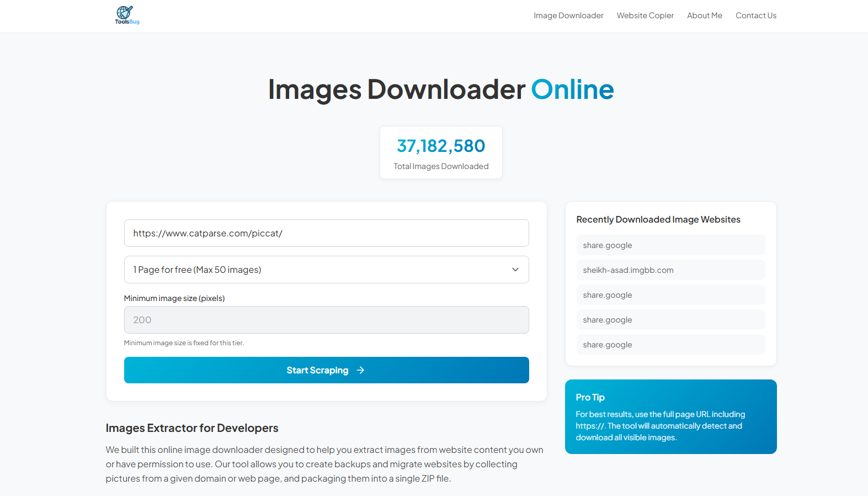Click the minimum image size field showing 200
This screenshot has height=496, width=868.
(326, 320)
